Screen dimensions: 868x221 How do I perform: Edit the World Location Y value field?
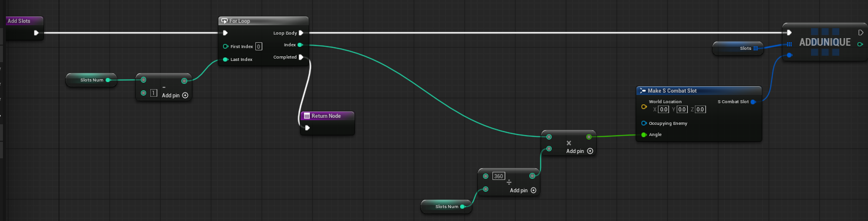pyautogui.click(x=683, y=109)
